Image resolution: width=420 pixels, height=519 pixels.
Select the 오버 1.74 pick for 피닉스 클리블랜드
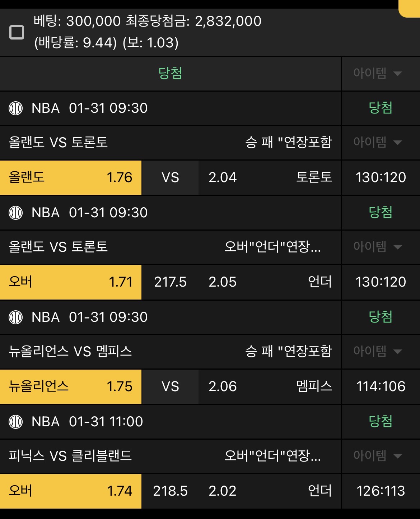71,491
